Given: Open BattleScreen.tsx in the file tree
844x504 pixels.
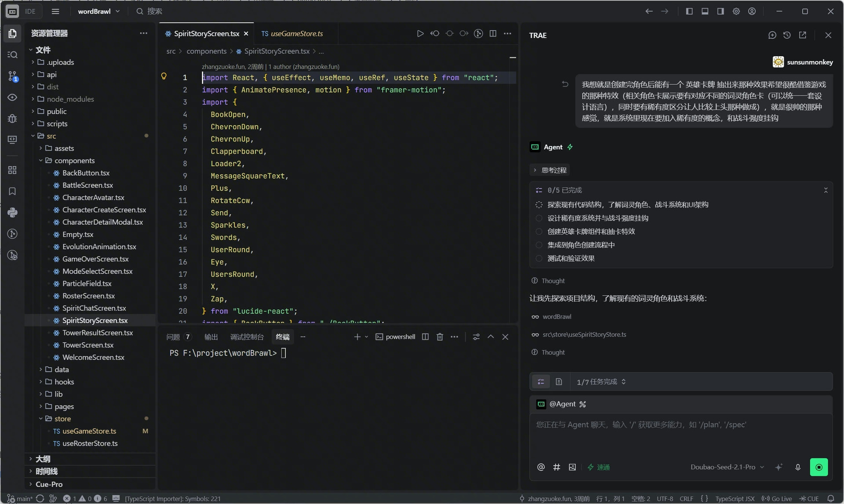Looking at the screenshot, I should coord(87,185).
